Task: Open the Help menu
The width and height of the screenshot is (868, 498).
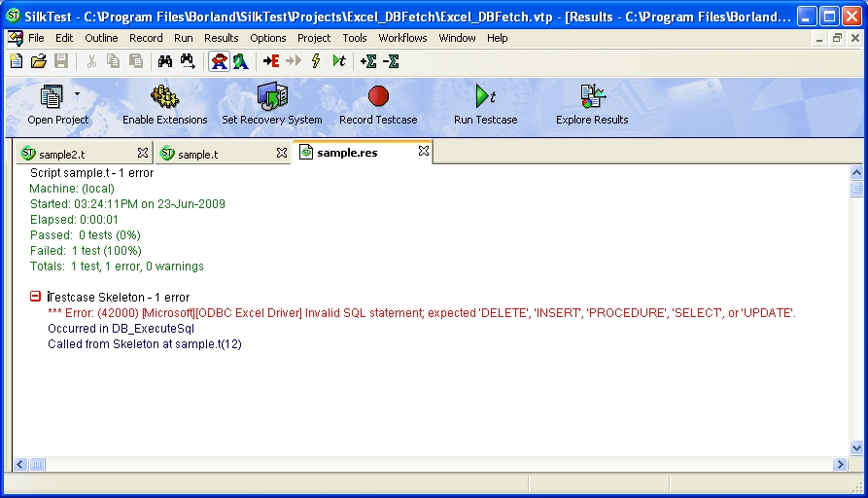Action: (497, 38)
